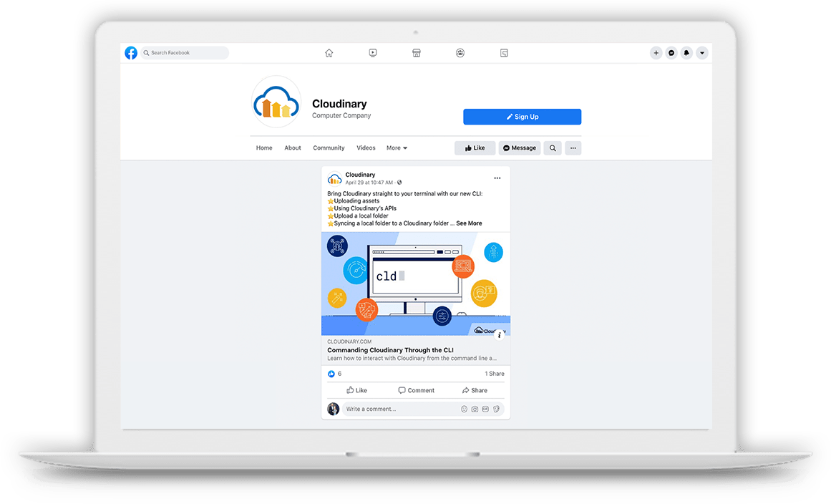Click the post timestamp April 29
The height and width of the screenshot is (504, 831).
(x=369, y=183)
